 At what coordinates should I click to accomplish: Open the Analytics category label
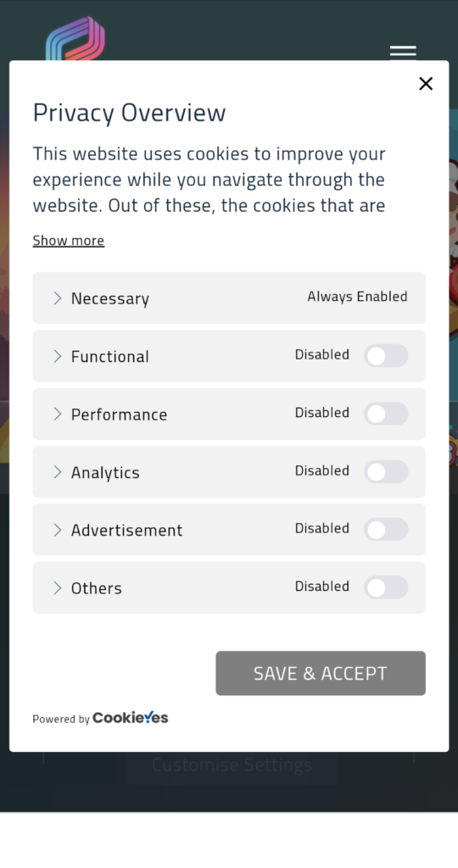[105, 472]
